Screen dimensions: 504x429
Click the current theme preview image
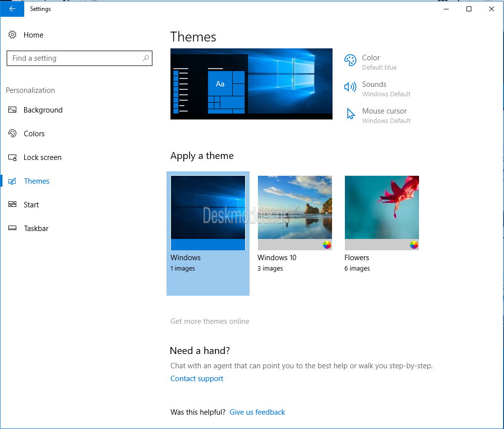(x=252, y=84)
